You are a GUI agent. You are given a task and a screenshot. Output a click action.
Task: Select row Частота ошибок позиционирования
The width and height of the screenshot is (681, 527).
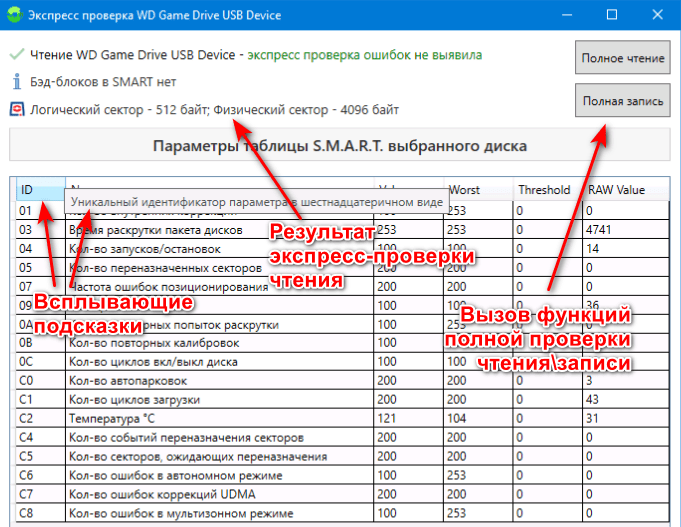coord(343,286)
